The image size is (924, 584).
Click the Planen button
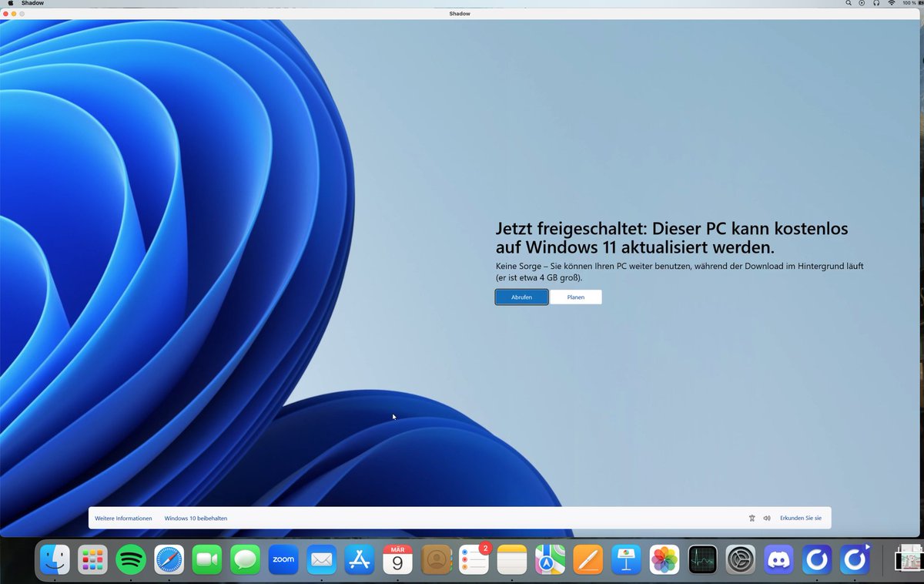click(x=576, y=297)
